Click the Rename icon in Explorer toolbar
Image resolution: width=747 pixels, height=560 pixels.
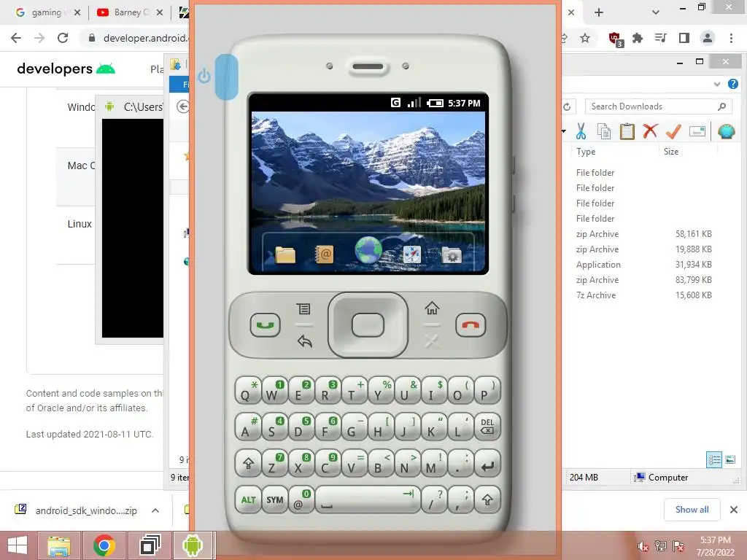[697, 131]
